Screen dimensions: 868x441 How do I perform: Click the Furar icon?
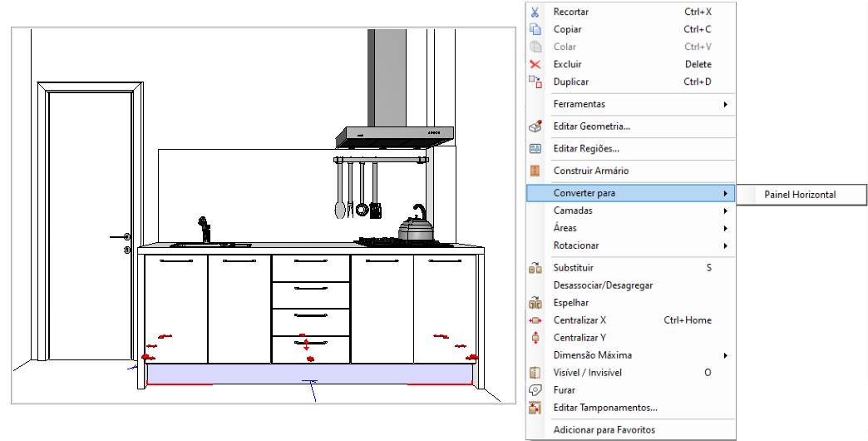[535, 390]
